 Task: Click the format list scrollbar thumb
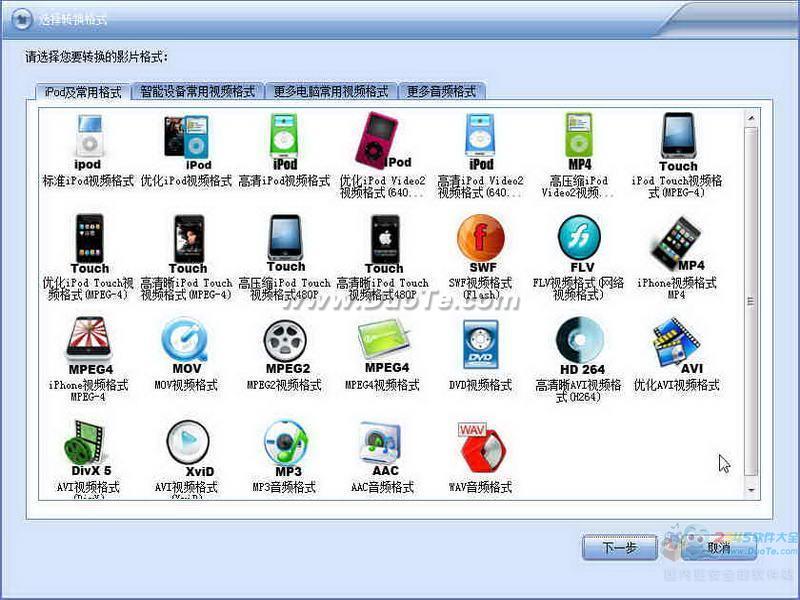tap(751, 301)
